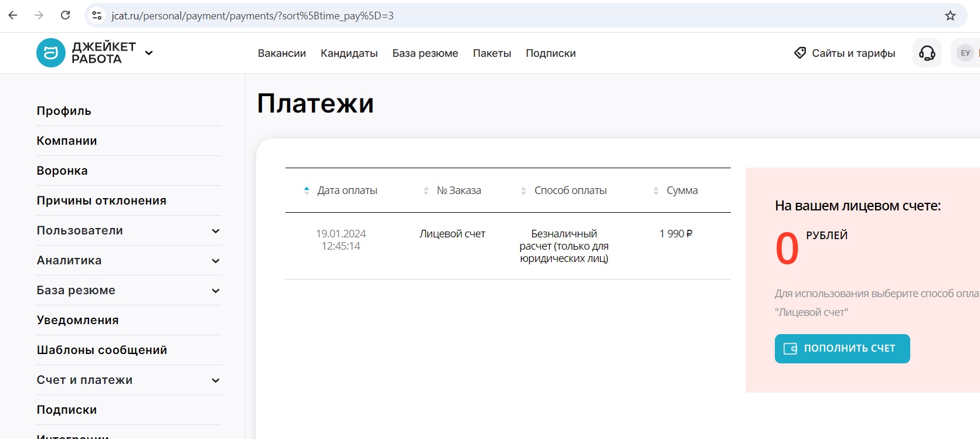
Task: Open support via the headset icon
Action: (x=927, y=53)
